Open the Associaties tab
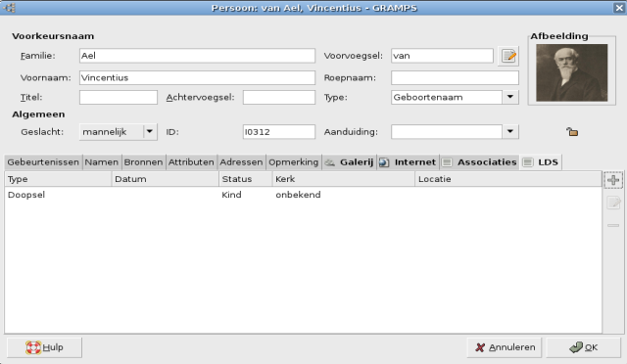The width and height of the screenshot is (627, 364). point(479,162)
